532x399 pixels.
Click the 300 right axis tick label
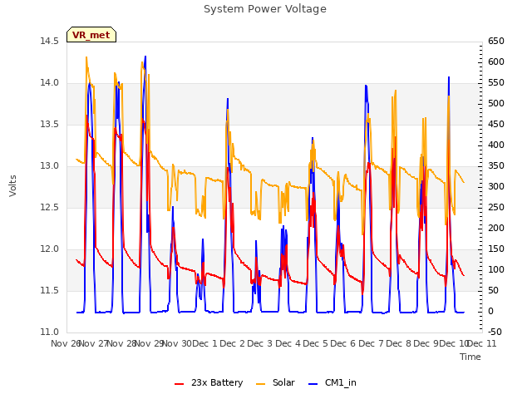(x=496, y=186)
